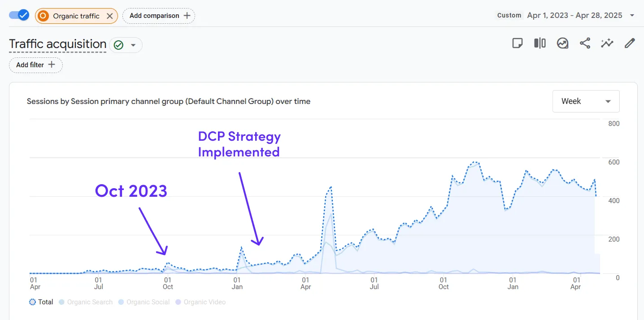Open the Week granularity dropdown
644x320 pixels.
586,101
